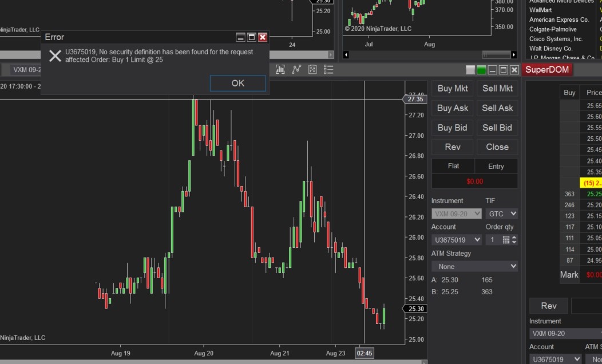This screenshot has height=364, width=602.
Task: Click the Bid 25.25 value in Chart Trader
Action: 450,292
